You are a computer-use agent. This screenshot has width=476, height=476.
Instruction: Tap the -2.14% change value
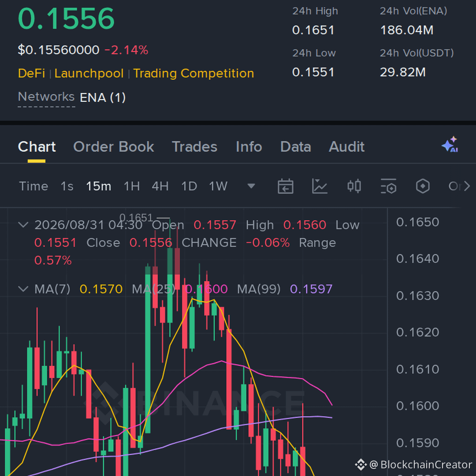126,50
